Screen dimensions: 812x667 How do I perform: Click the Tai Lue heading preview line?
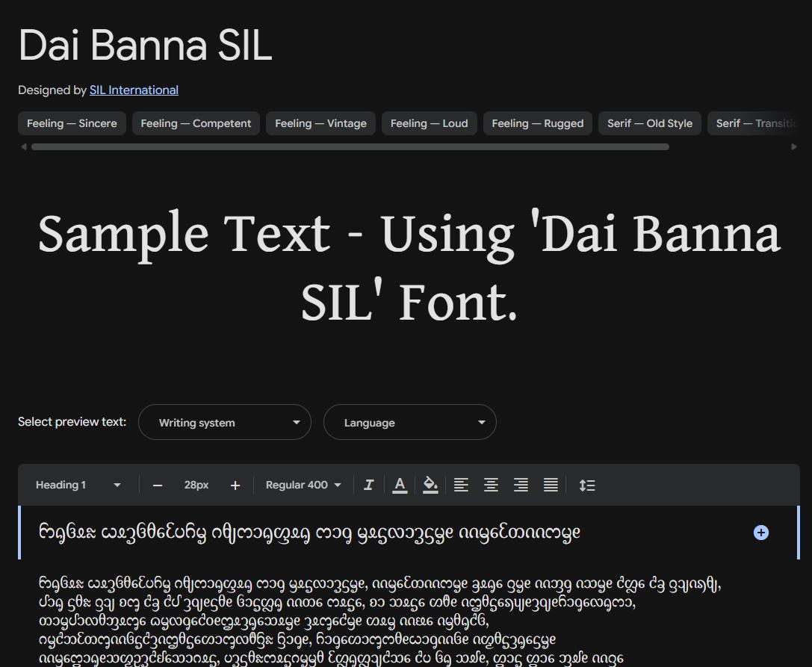pos(310,533)
